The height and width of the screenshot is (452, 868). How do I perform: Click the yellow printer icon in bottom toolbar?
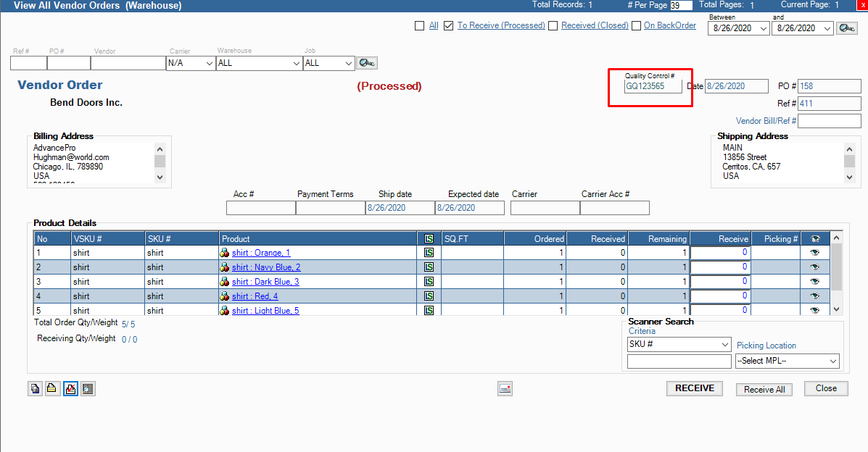point(52,389)
